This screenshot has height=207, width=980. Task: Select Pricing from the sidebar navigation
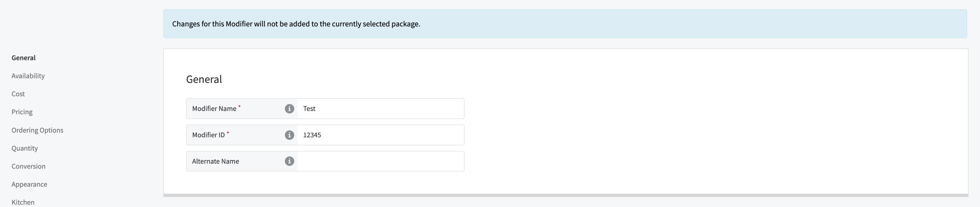22,112
